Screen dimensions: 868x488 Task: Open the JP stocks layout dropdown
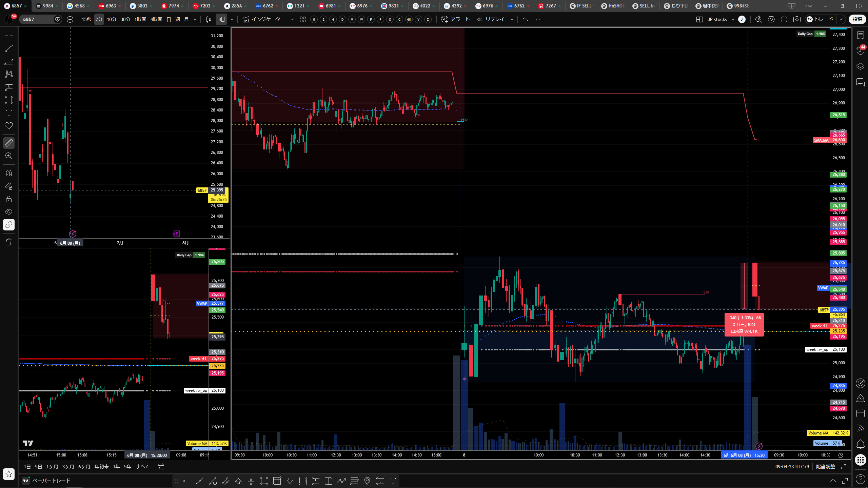coord(720,19)
